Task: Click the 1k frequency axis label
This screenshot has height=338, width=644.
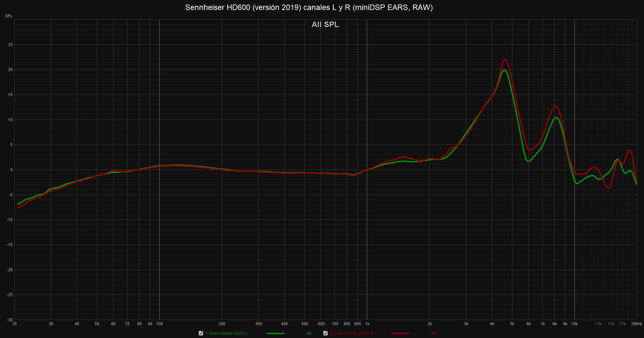Action: click(x=367, y=324)
